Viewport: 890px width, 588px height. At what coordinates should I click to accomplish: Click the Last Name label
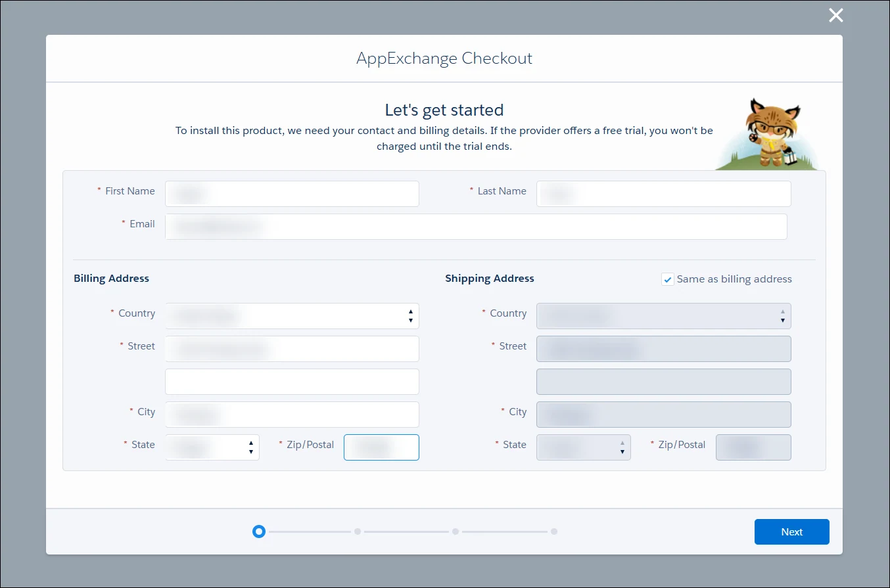tap(502, 191)
